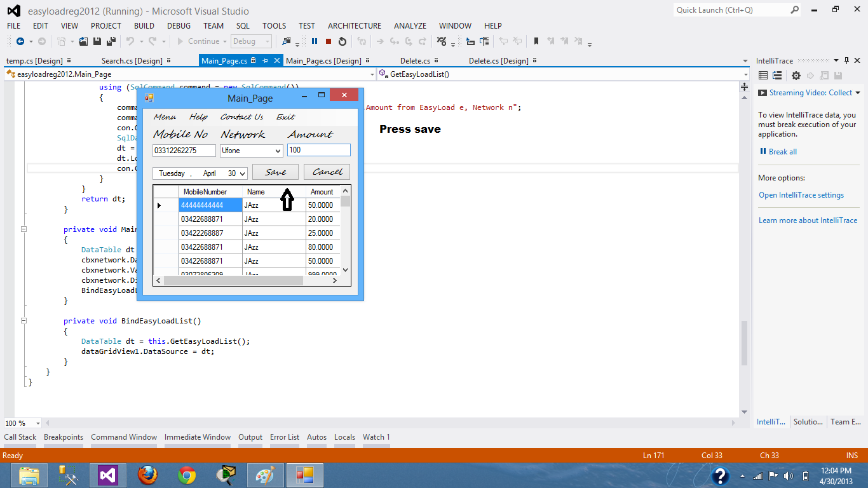This screenshot has height=488, width=868.
Task: Click Open IntelliTrace settings link
Action: [801, 195]
